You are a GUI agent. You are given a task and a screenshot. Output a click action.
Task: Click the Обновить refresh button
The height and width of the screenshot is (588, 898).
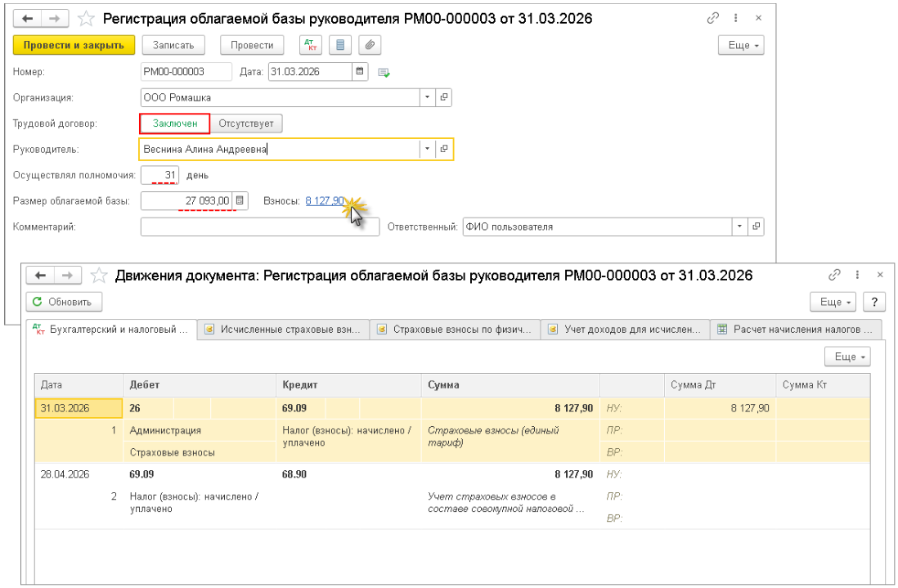(x=64, y=302)
